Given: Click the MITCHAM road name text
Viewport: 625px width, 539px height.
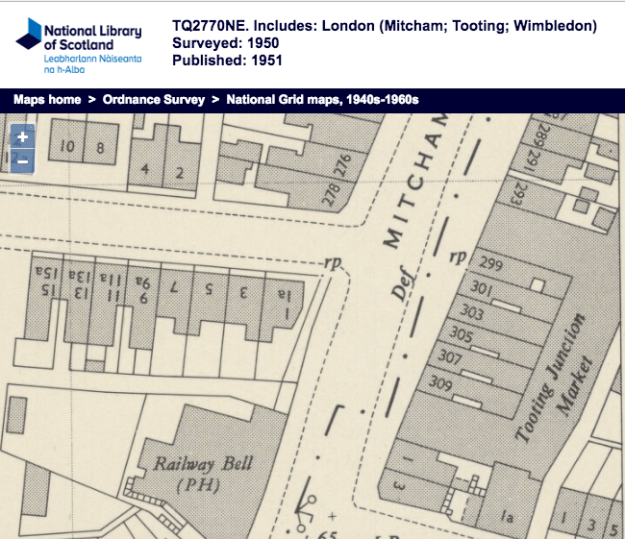Looking at the screenshot, I should click(415, 189).
